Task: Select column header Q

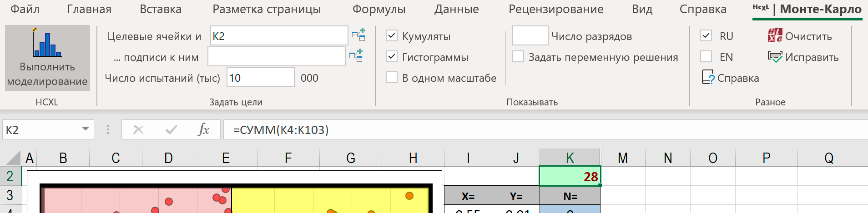Action: [x=829, y=158]
